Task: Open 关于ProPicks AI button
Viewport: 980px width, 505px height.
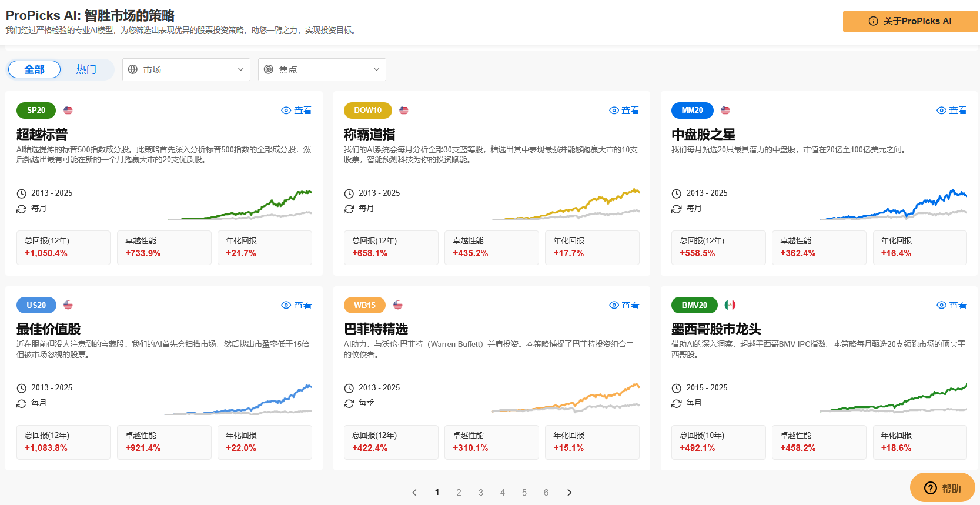Action: [x=911, y=21]
